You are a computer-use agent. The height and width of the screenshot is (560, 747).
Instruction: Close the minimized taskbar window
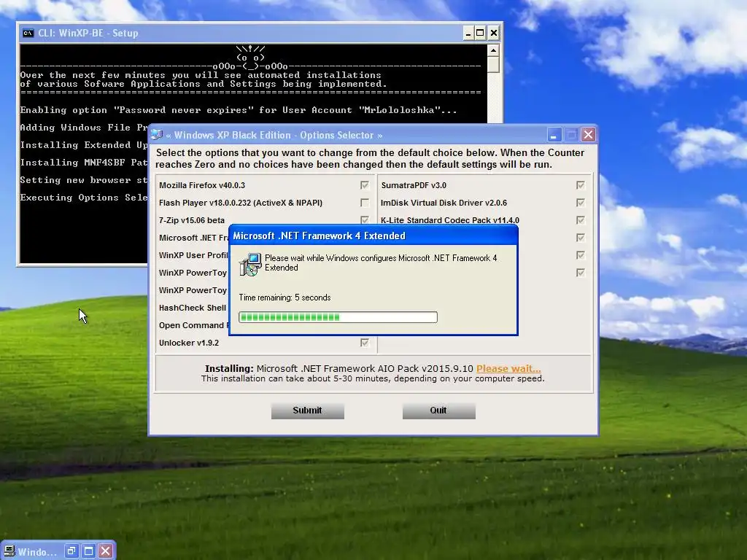coord(106,551)
